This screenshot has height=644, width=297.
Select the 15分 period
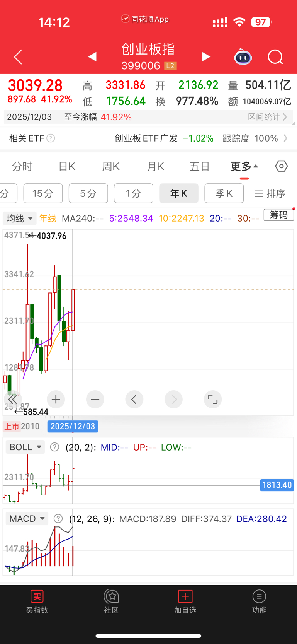pos(43,193)
